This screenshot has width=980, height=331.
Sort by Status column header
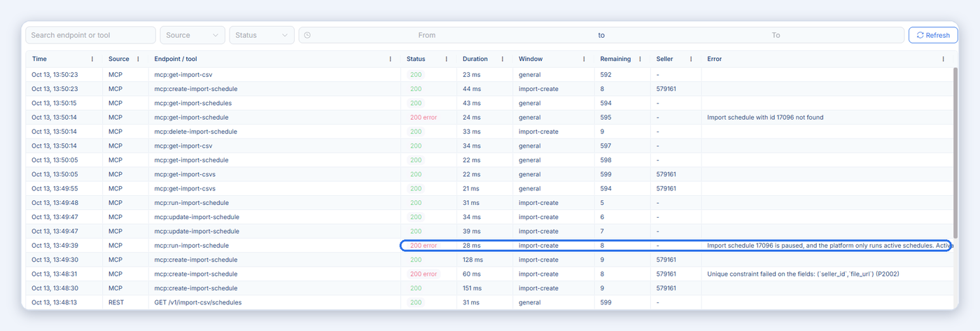(x=416, y=59)
